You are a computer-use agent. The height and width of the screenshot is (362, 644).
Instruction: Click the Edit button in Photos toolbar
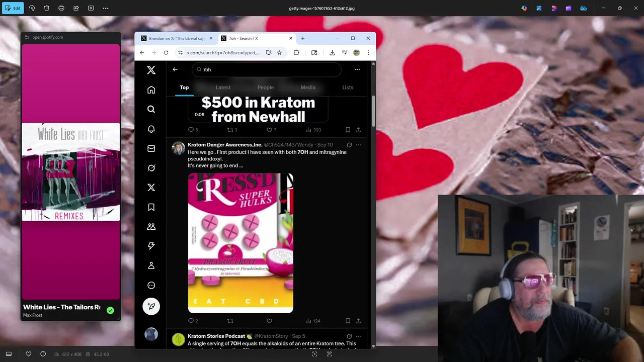13,8
